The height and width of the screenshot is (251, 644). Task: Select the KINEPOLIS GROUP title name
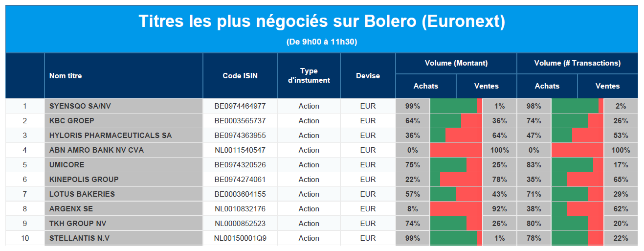(x=84, y=180)
